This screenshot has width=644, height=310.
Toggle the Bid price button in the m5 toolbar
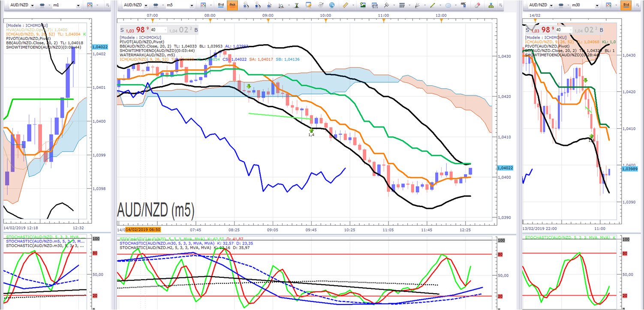click(221, 5)
